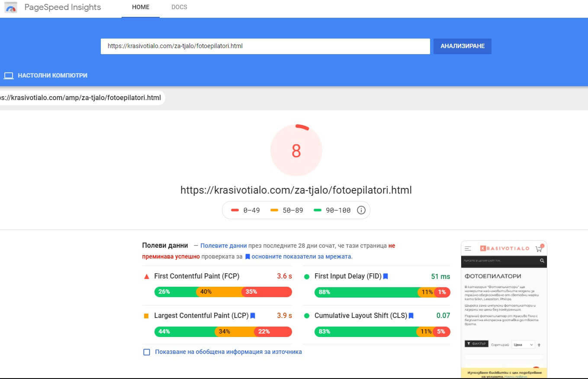
Task: Click the magnifier search icon in preview
Action: (542, 261)
